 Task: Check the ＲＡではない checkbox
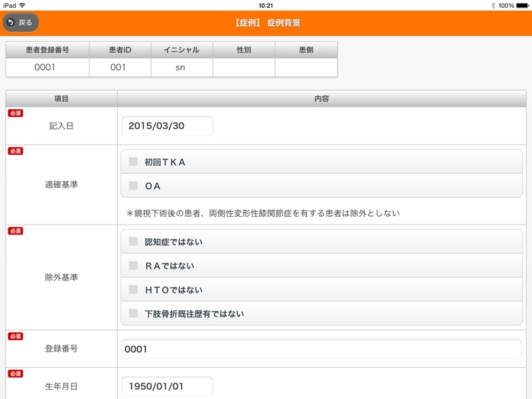click(x=133, y=266)
